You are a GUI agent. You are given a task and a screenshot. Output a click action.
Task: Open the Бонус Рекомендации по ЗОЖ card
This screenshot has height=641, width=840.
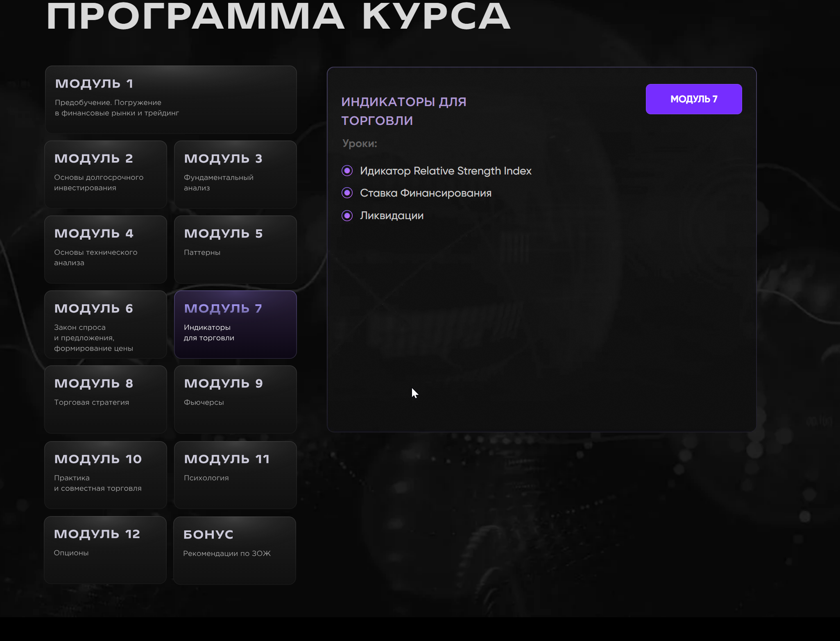(x=234, y=550)
